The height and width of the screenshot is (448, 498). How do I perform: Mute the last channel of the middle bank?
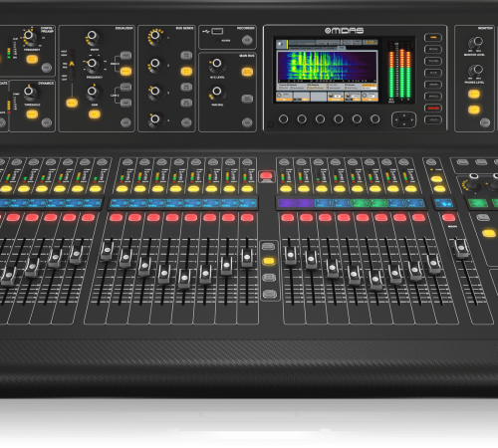(x=247, y=218)
